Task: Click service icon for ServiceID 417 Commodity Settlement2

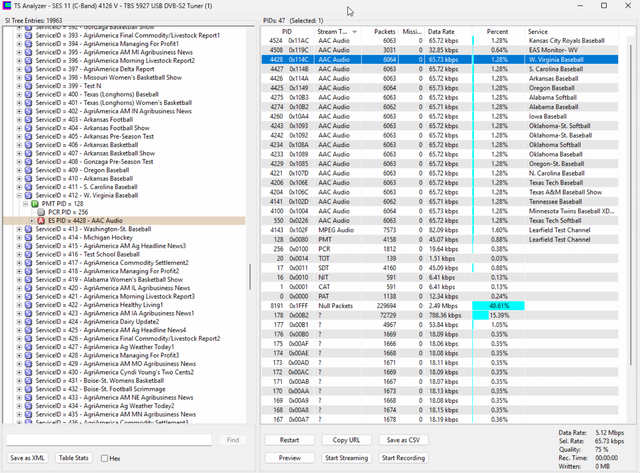Action: (28, 263)
